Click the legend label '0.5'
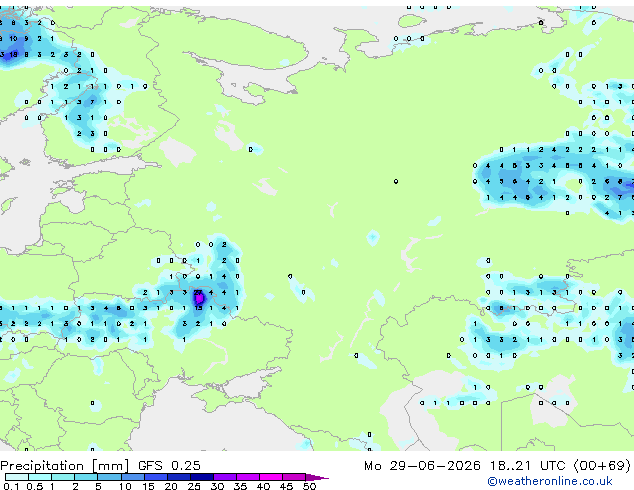Viewport: 634px width, 490px height. pyautogui.click(x=34, y=486)
